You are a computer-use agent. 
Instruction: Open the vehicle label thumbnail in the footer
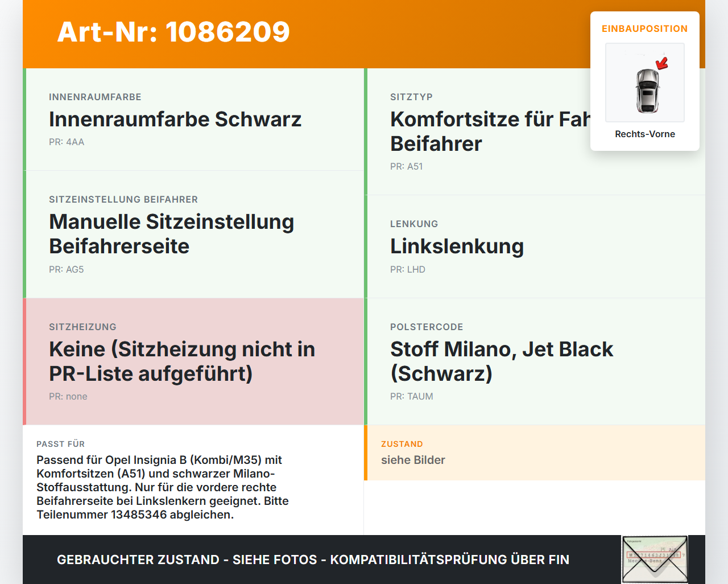tap(655, 560)
